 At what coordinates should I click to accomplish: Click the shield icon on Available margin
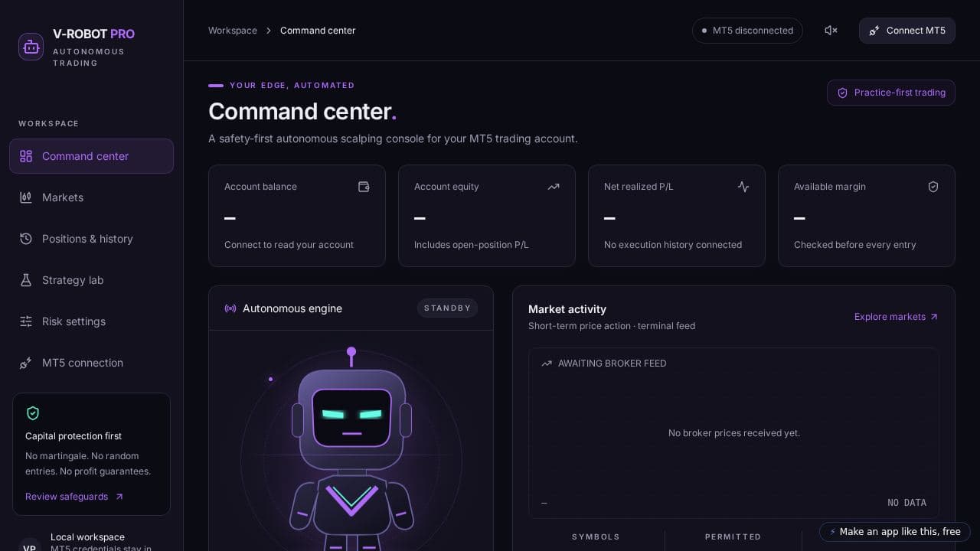tap(933, 187)
